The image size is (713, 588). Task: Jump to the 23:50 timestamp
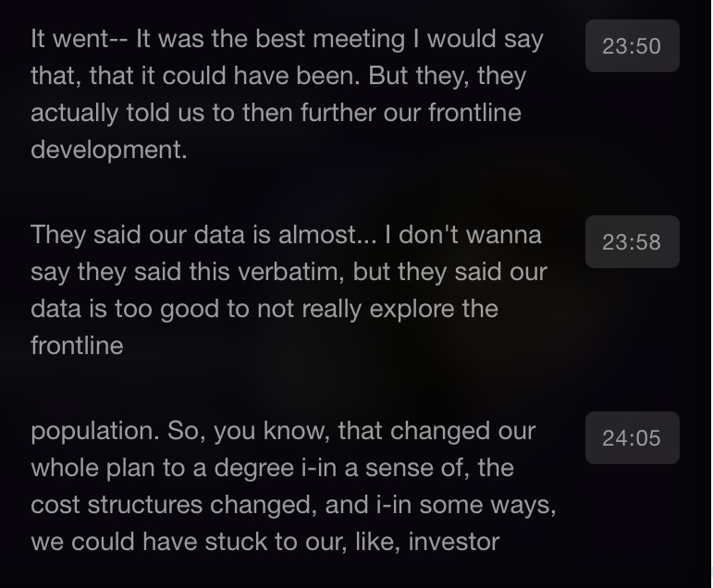pyautogui.click(x=632, y=45)
